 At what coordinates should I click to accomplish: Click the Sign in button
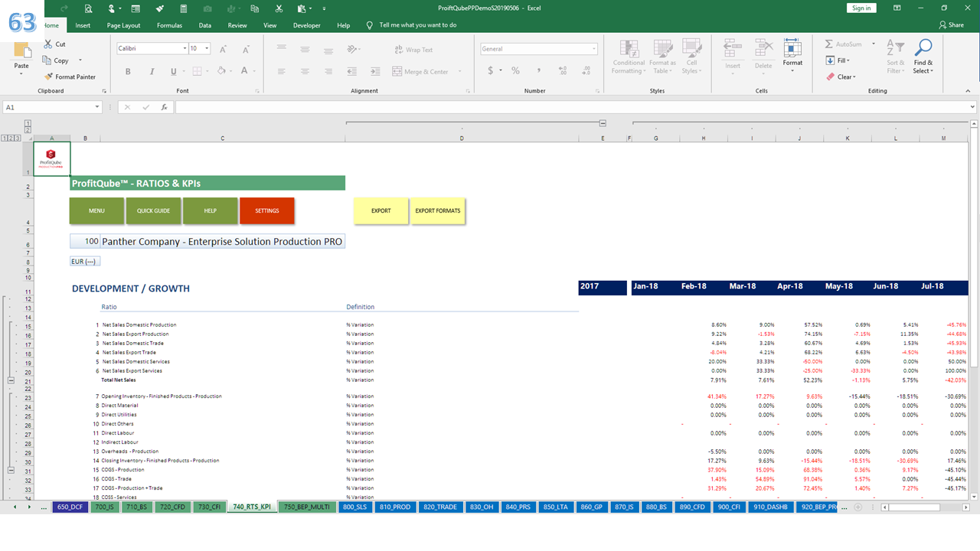[x=861, y=8]
